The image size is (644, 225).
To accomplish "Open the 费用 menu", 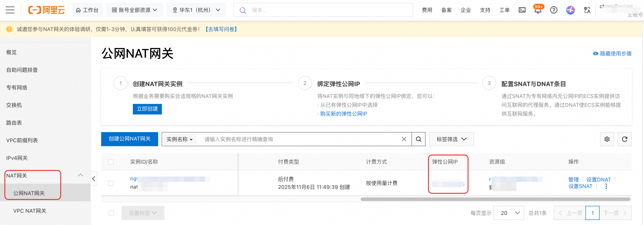I will tap(427, 10).
